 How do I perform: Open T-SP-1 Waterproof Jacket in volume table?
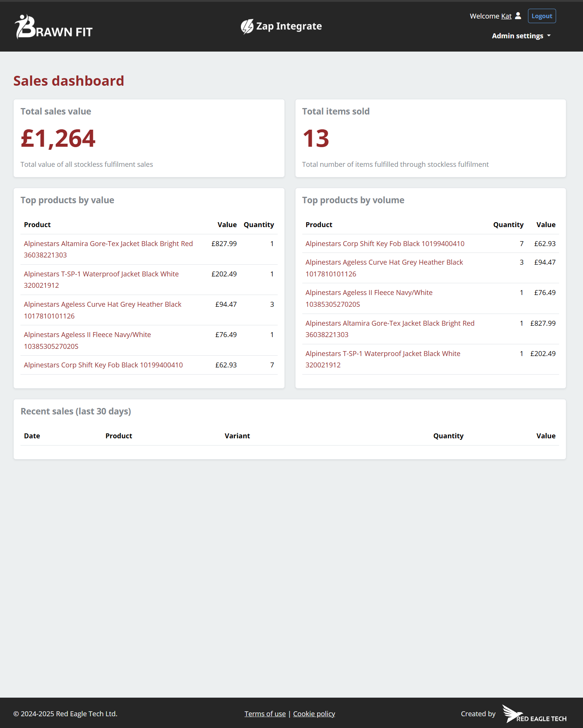click(x=383, y=354)
